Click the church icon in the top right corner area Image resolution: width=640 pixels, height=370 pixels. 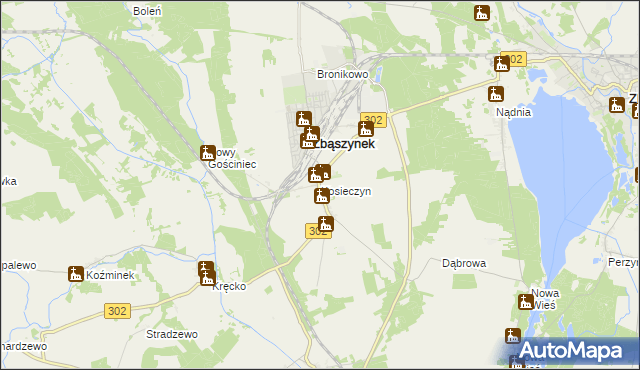pos(482,13)
